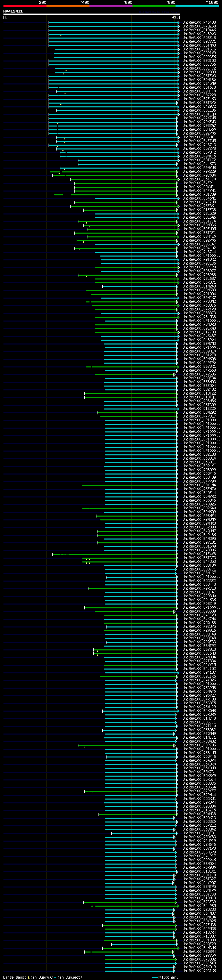Select hit label UniRef100_C1BLX1
This screenshot has height=980, width=222.
click(x=199, y=871)
